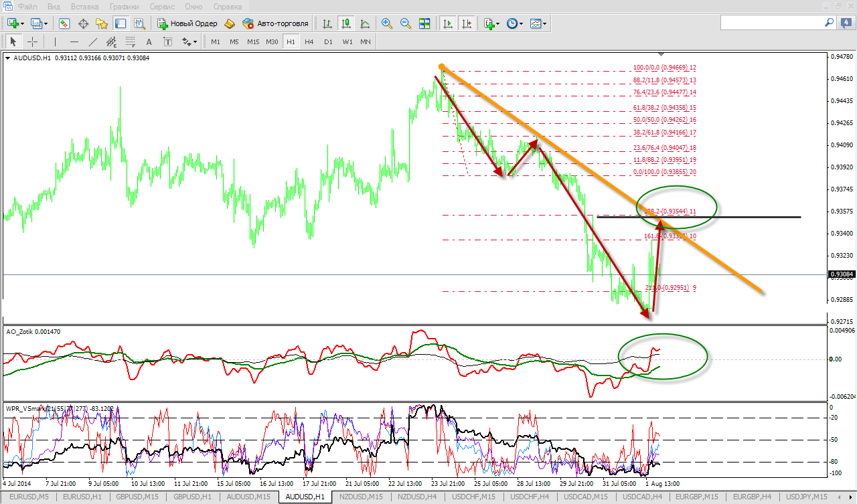Select the H1 timeframe button

click(291, 41)
